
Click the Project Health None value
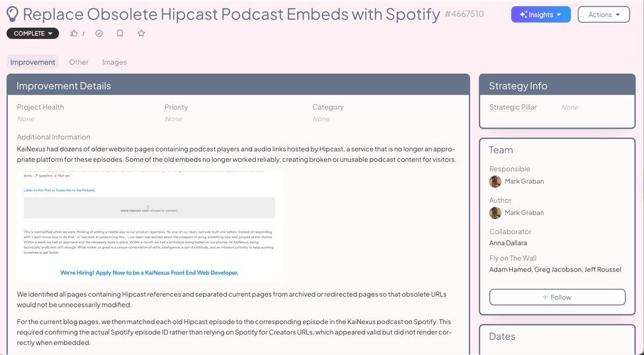26,119
